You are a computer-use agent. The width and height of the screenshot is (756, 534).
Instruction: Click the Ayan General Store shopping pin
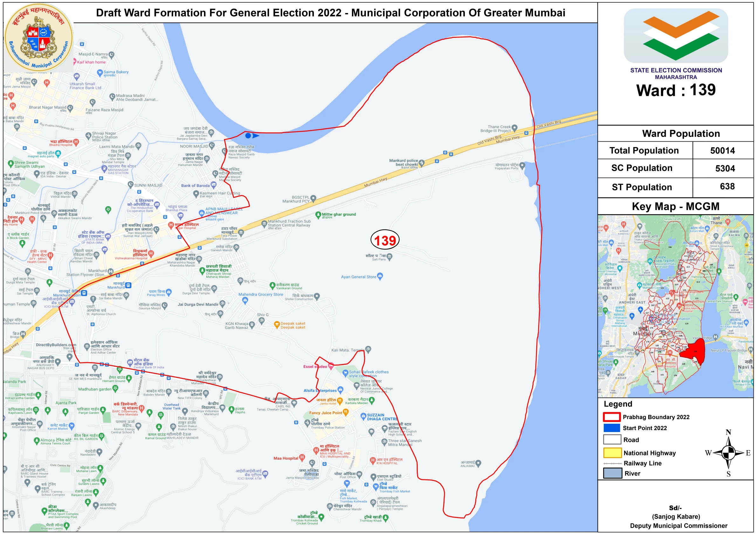point(380,276)
